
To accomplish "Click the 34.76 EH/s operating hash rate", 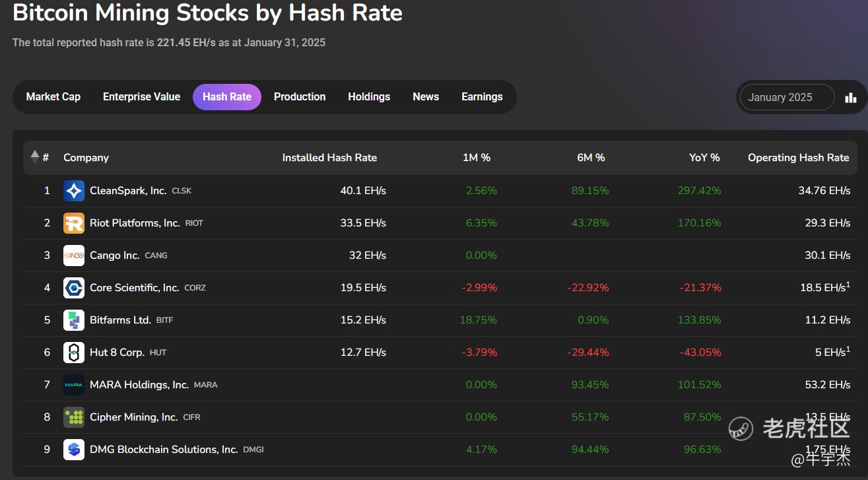I will point(824,191).
